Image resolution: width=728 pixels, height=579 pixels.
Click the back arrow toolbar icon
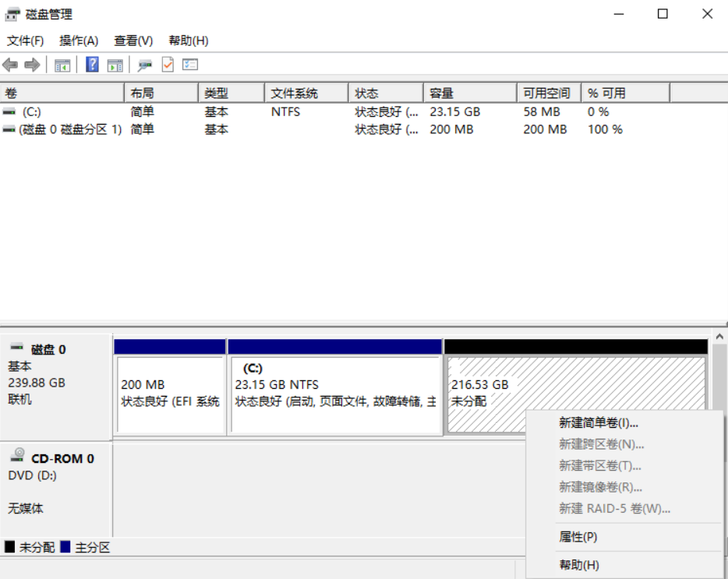pos(10,65)
